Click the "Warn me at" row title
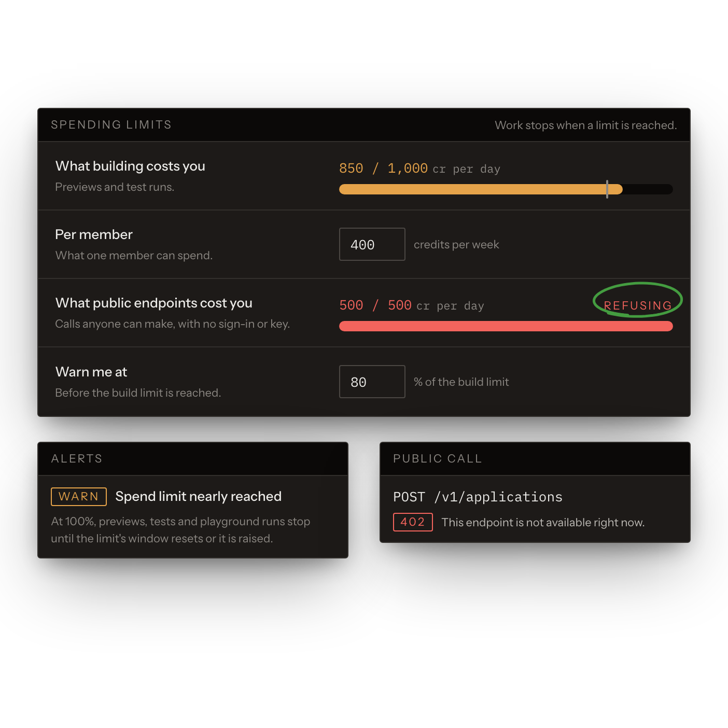The width and height of the screenshot is (728, 728). point(91,372)
